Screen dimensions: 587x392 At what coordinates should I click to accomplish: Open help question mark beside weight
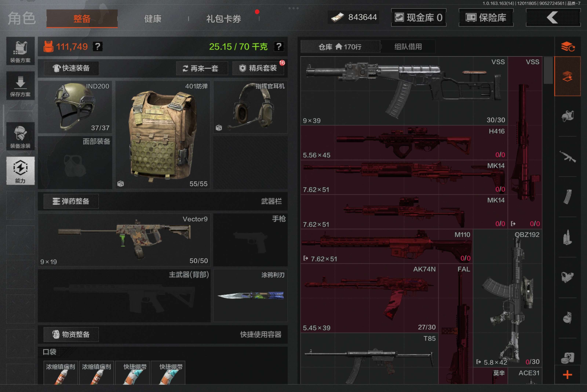click(279, 46)
